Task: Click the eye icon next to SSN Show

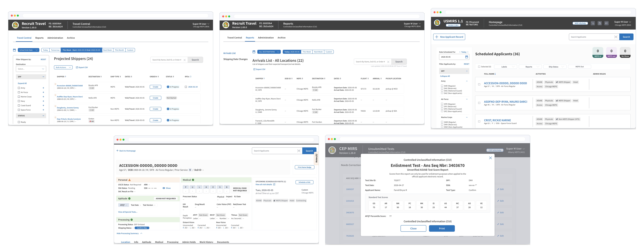Action: [x=164, y=188]
